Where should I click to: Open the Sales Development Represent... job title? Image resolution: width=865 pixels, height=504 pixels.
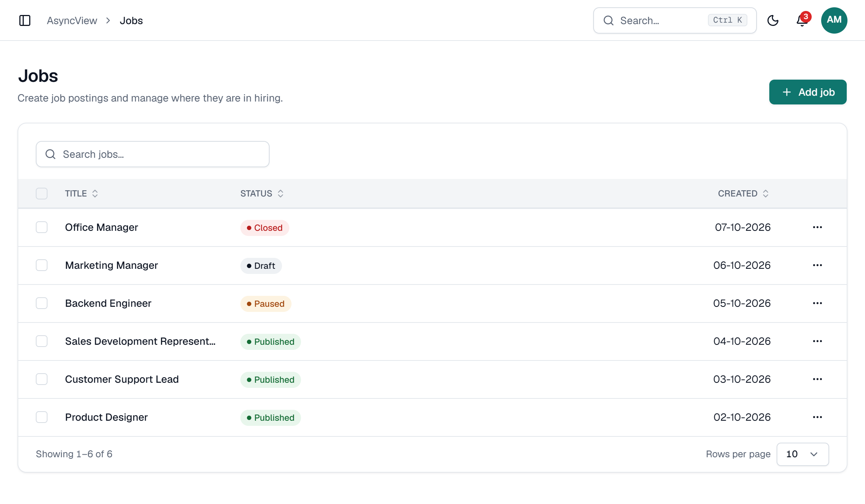pyautogui.click(x=140, y=341)
